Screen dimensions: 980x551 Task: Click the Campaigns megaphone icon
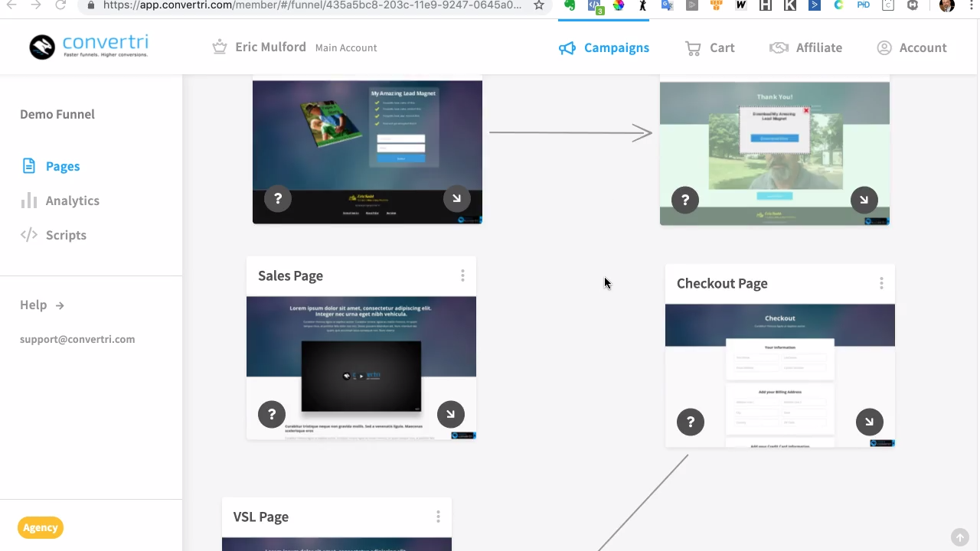(x=567, y=47)
